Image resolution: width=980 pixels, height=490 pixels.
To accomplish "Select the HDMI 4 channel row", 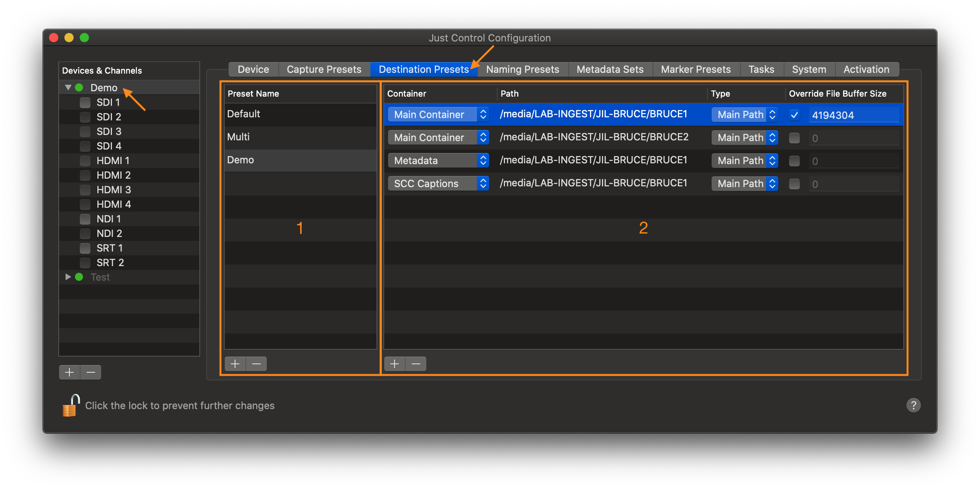I will coord(129,204).
